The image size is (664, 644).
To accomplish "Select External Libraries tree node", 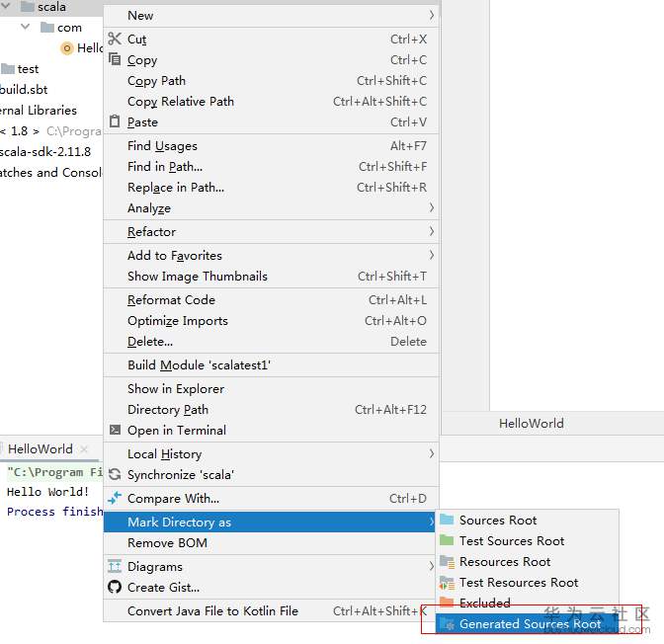I will coord(39,110).
